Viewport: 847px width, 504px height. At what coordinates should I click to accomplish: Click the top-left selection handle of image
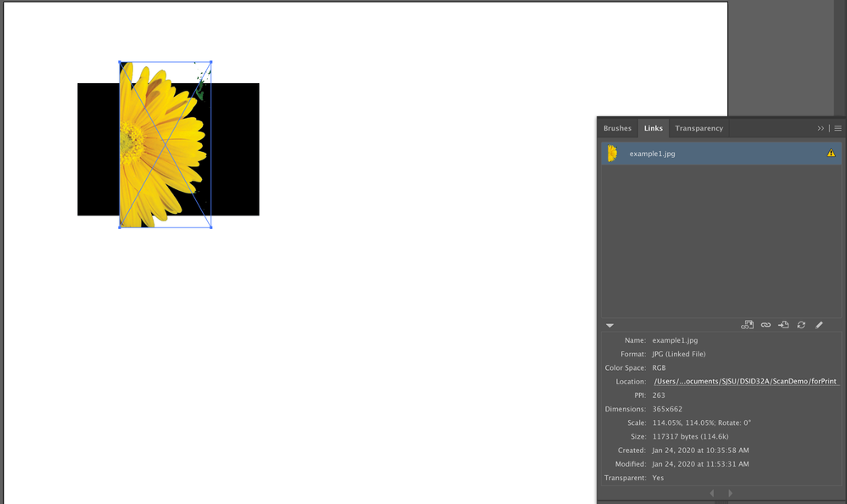click(120, 62)
